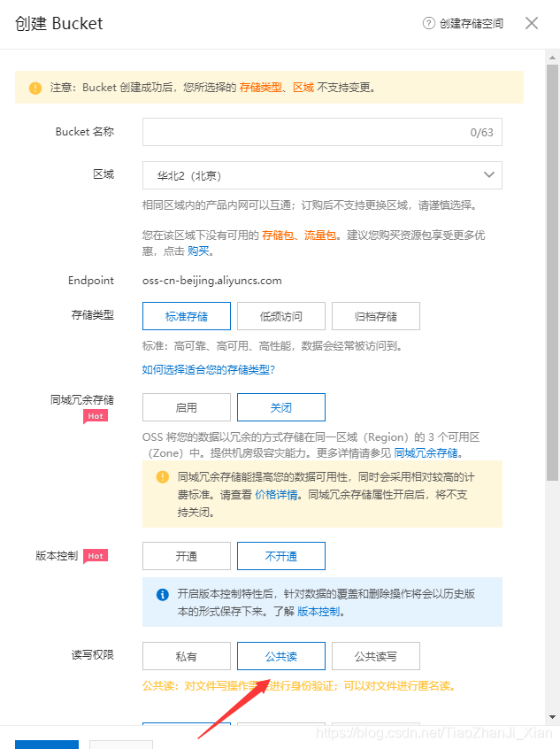
Task: Select 开通 for 版本控制
Action: (x=186, y=556)
